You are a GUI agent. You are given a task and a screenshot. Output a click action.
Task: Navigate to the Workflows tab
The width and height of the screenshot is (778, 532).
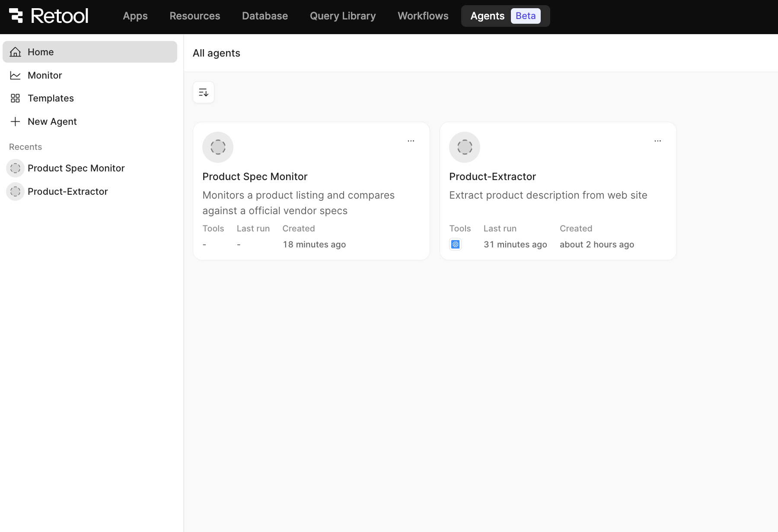pyautogui.click(x=423, y=16)
